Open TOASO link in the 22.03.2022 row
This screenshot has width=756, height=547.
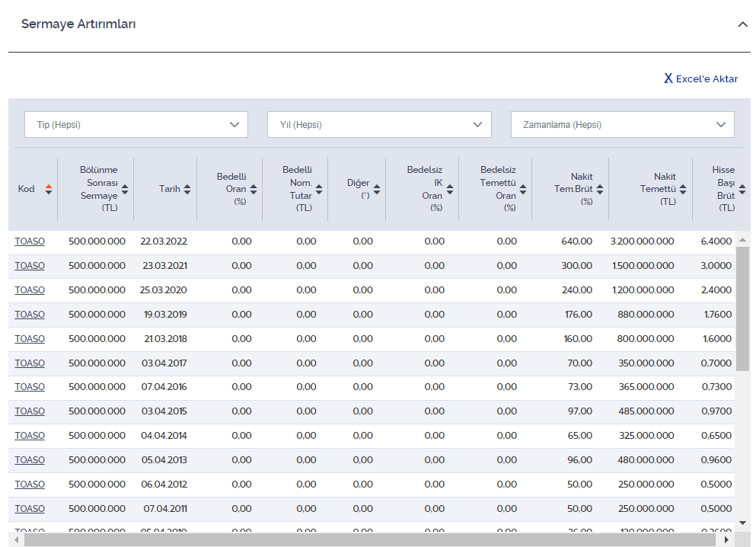coord(30,242)
